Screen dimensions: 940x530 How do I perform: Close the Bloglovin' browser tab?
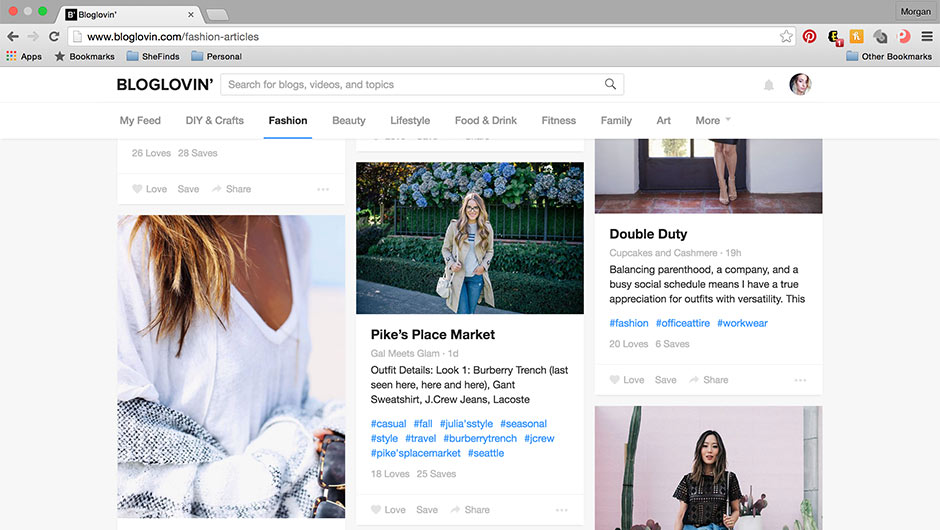[191, 14]
